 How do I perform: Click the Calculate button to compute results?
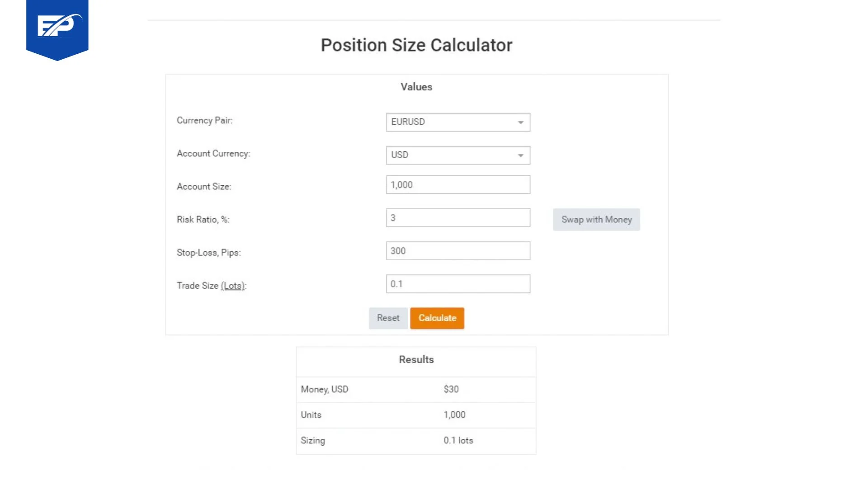(x=437, y=318)
